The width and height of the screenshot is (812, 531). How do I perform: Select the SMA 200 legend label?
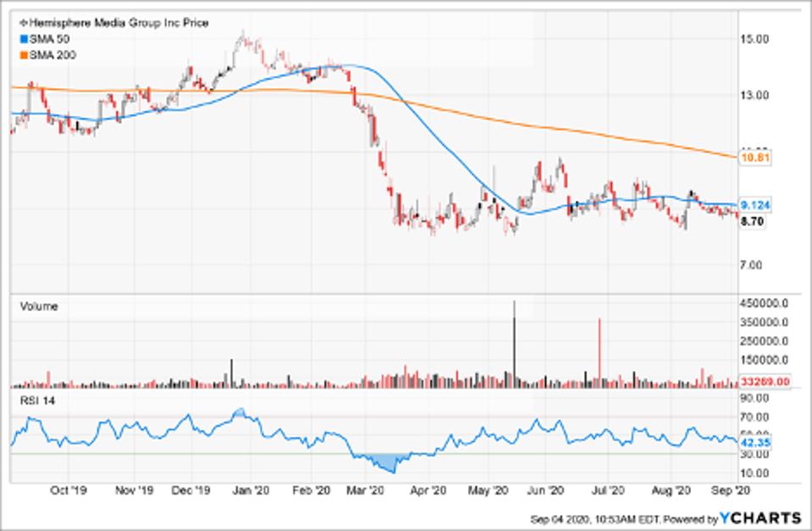(x=53, y=55)
